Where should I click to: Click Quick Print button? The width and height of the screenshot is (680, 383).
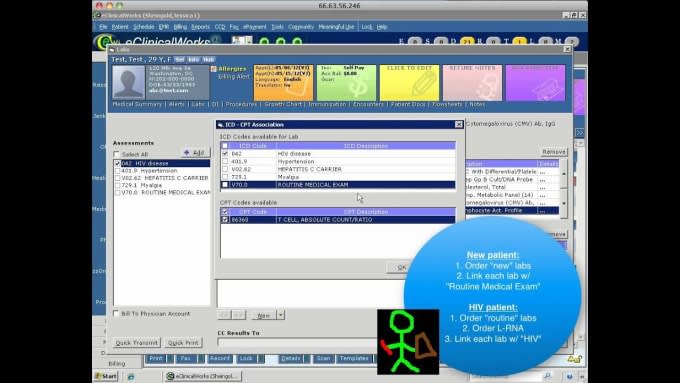click(183, 343)
